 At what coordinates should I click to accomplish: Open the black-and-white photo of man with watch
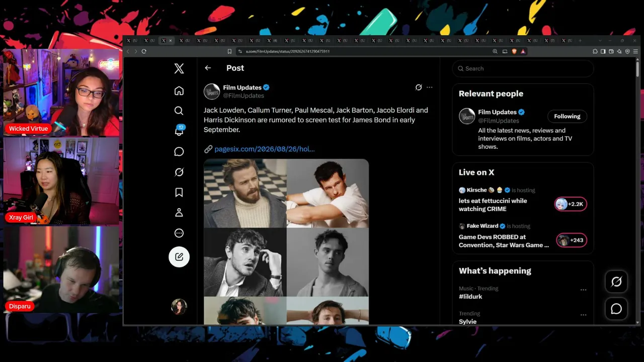point(245,262)
